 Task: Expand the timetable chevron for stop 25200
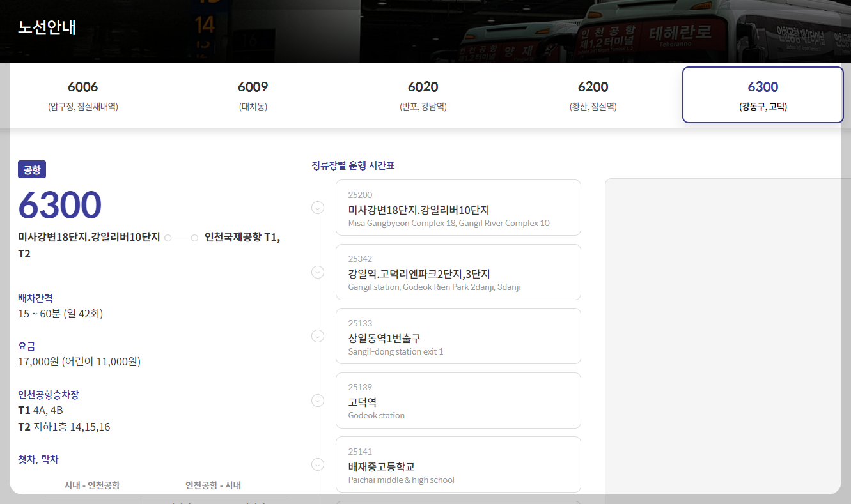[318, 208]
